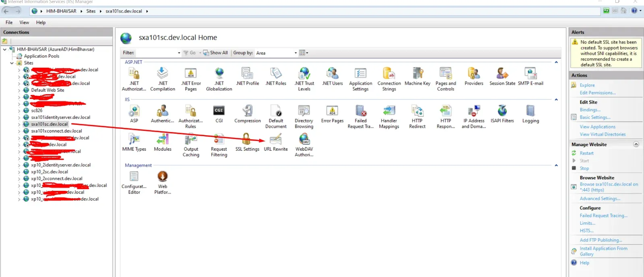The height and width of the screenshot is (277, 644).
Task: Open the Web Platform Installer
Action: click(163, 182)
